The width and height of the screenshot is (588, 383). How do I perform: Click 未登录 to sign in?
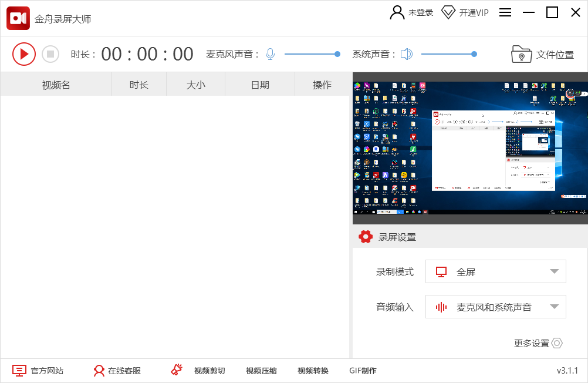click(x=411, y=12)
